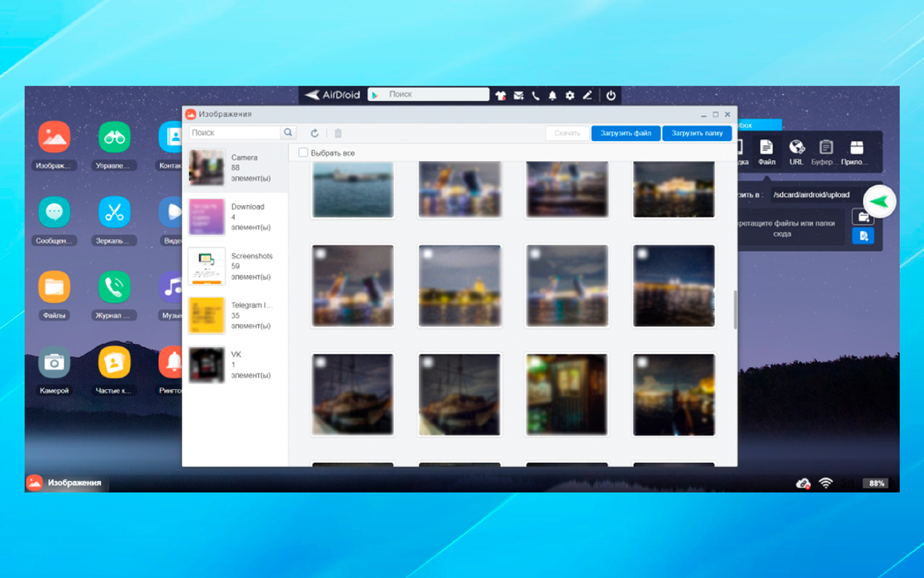Click the Загрузить папку button
Image resolution: width=924 pixels, height=578 pixels.
697,133
